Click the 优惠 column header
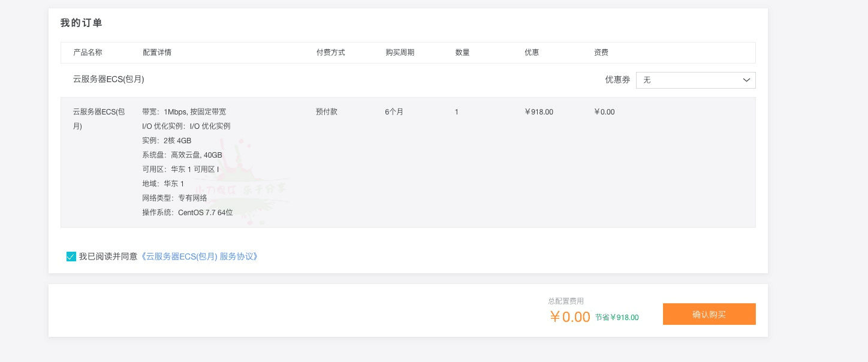The height and width of the screenshot is (362, 868). click(x=532, y=53)
